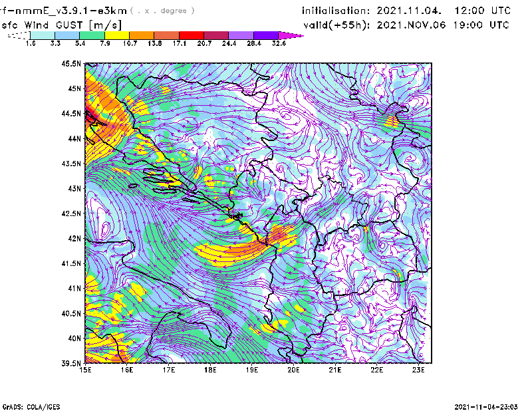Click the '41N' latitude label

(x=74, y=289)
